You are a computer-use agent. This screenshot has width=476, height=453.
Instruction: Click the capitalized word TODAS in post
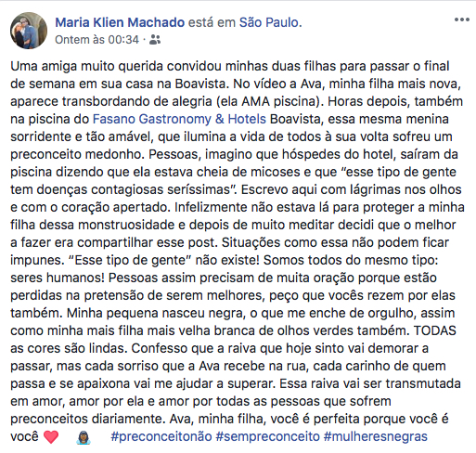[435, 330]
